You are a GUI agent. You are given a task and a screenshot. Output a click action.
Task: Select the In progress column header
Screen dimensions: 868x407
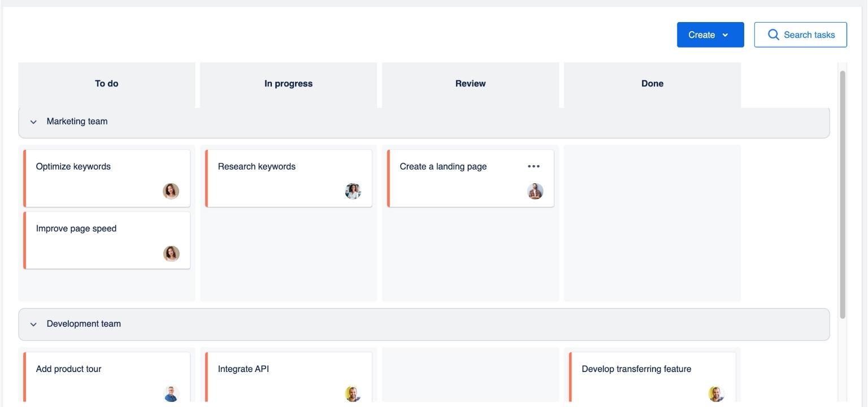[x=288, y=83]
